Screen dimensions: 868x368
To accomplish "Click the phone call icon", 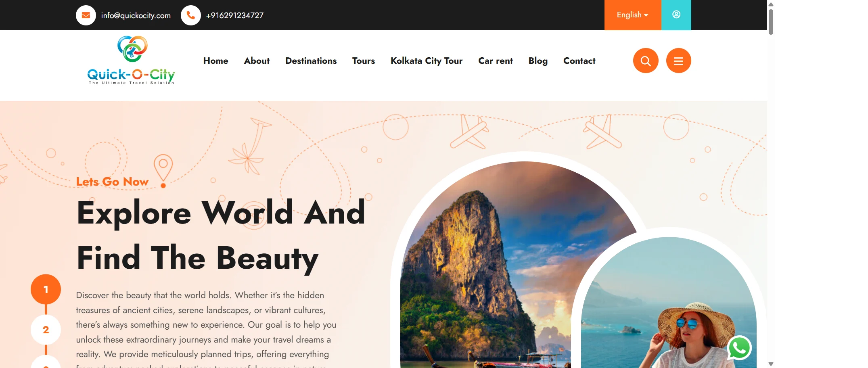I will [x=191, y=15].
